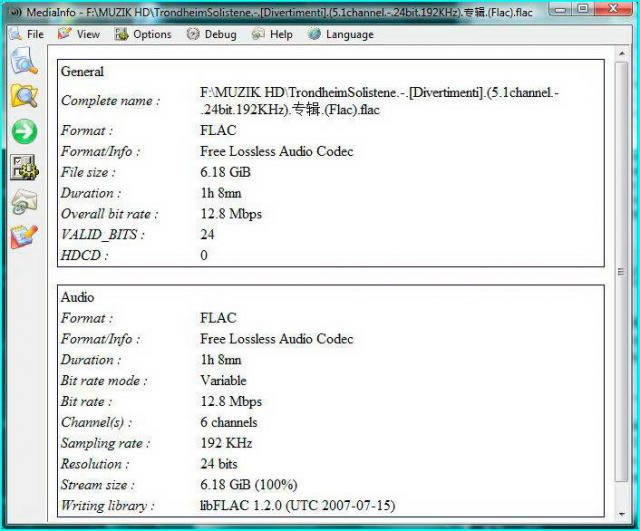
Task: Open the Debug menu
Action: click(211, 34)
